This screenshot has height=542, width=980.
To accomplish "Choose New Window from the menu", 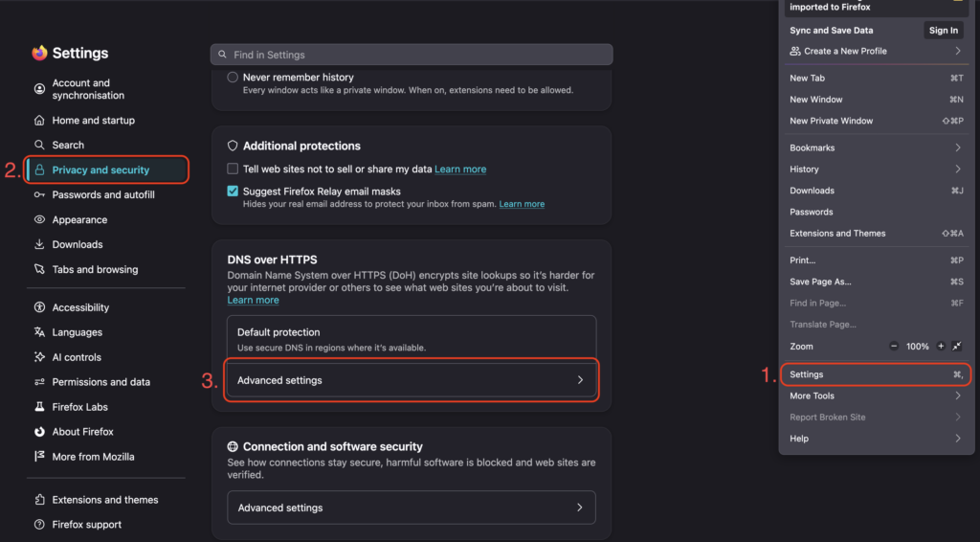I will pos(876,100).
